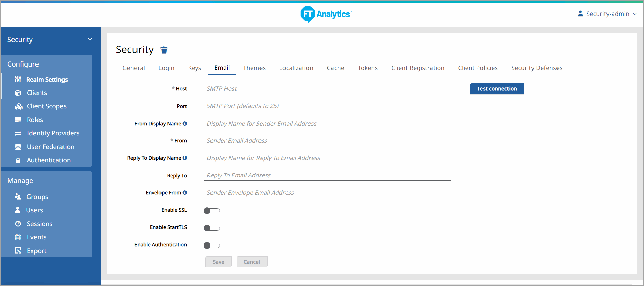Click info icon next to Envelope From
This screenshot has height=286, width=644.
pyautogui.click(x=185, y=193)
